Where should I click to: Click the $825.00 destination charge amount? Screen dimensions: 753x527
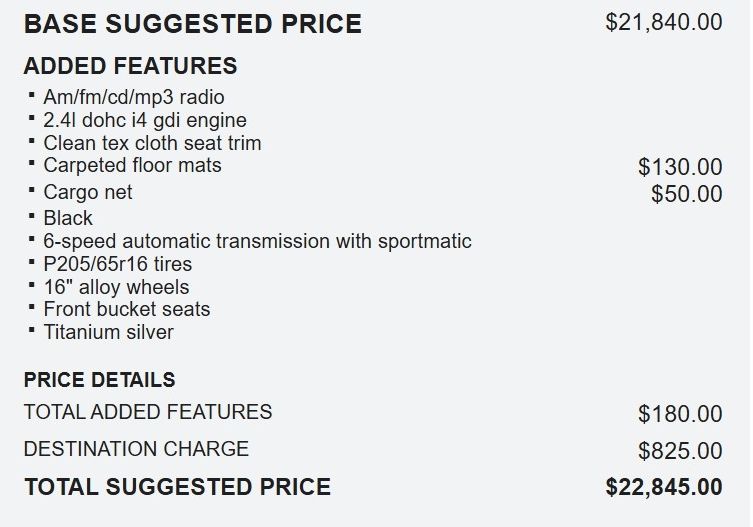(x=680, y=451)
